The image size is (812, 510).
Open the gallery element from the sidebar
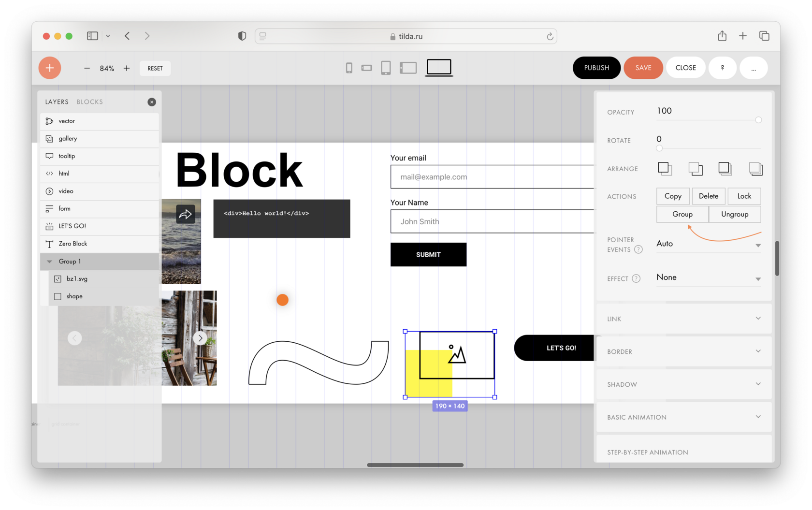click(68, 139)
